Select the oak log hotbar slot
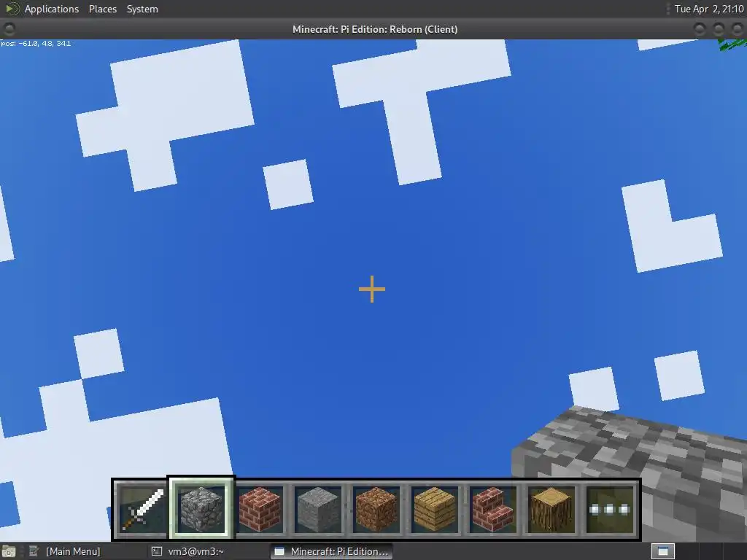The image size is (747, 560). pyautogui.click(x=551, y=510)
